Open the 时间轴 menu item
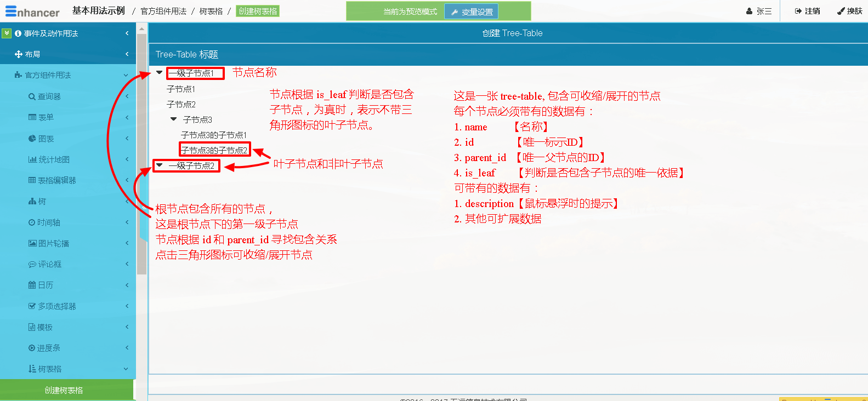868x401 pixels. 68,222
